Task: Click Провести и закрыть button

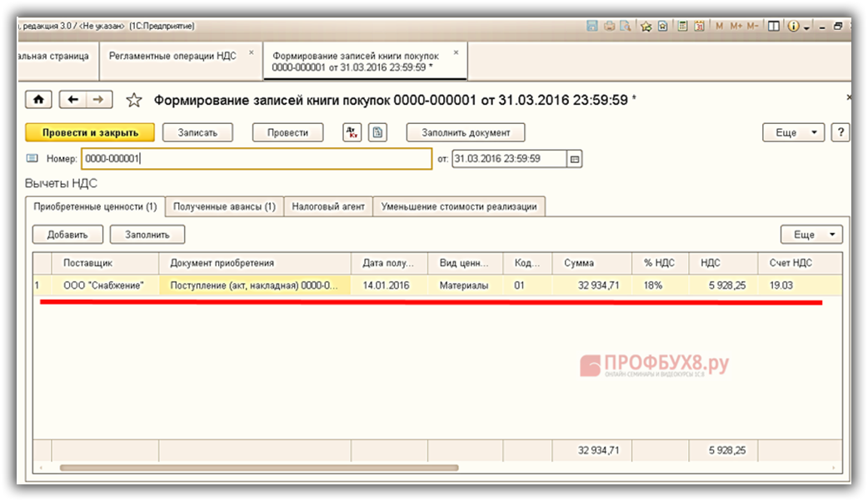Action: pyautogui.click(x=90, y=132)
